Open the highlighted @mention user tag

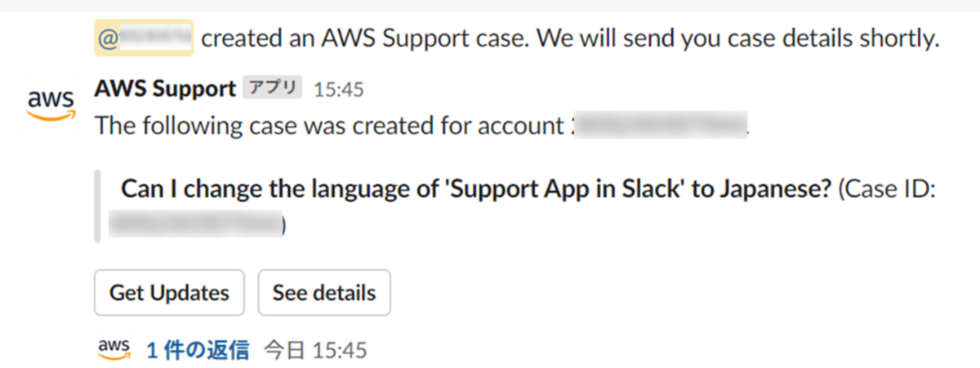144,38
